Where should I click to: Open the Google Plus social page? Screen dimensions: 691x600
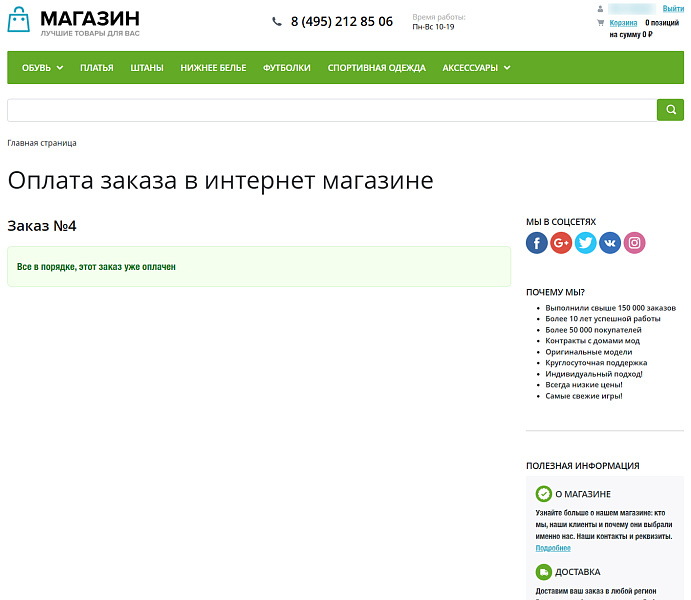click(561, 243)
